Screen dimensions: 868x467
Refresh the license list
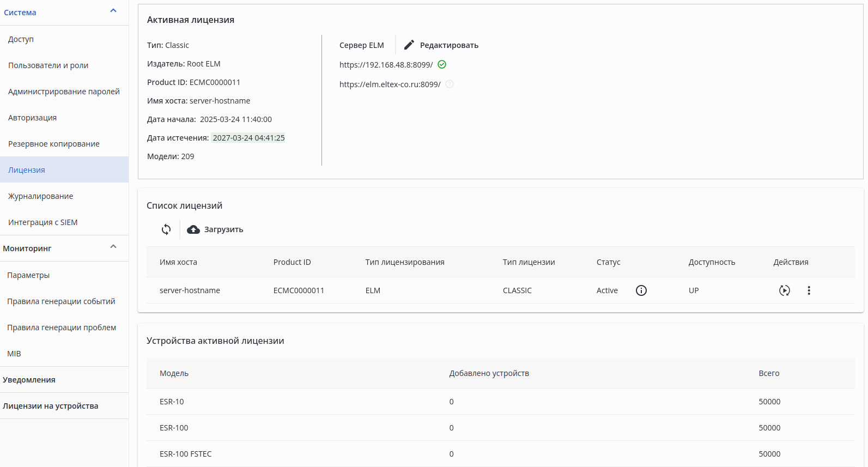tap(166, 229)
